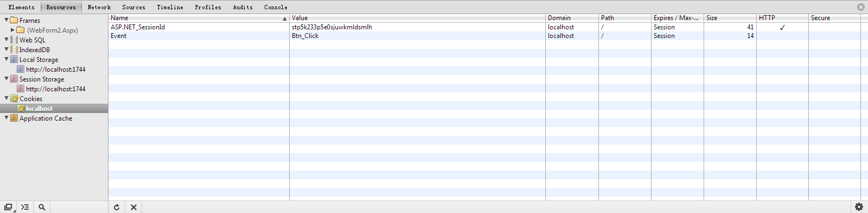Click the Frames folder icon
Screen dimensions: 868x213
click(14, 20)
